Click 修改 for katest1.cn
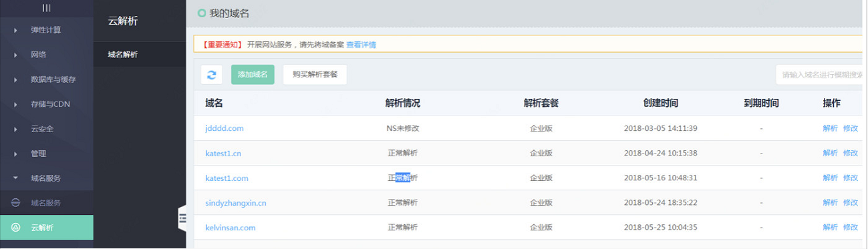The height and width of the screenshot is (249, 868). coord(851,153)
